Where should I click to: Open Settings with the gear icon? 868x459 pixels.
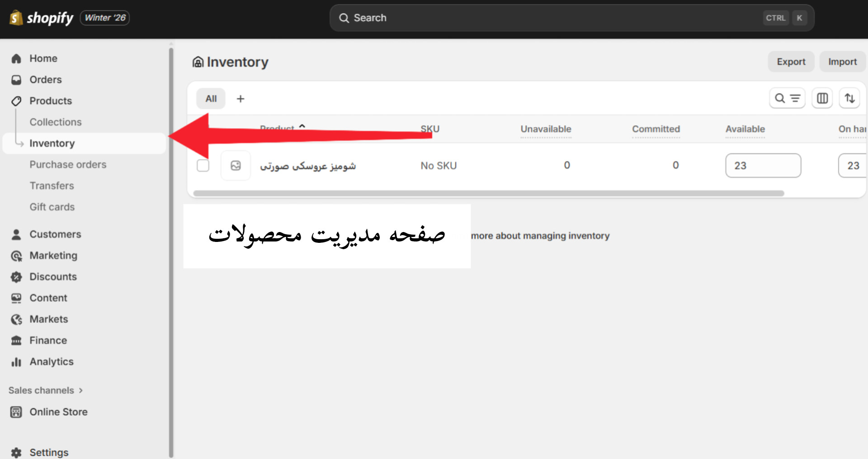(x=17, y=452)
